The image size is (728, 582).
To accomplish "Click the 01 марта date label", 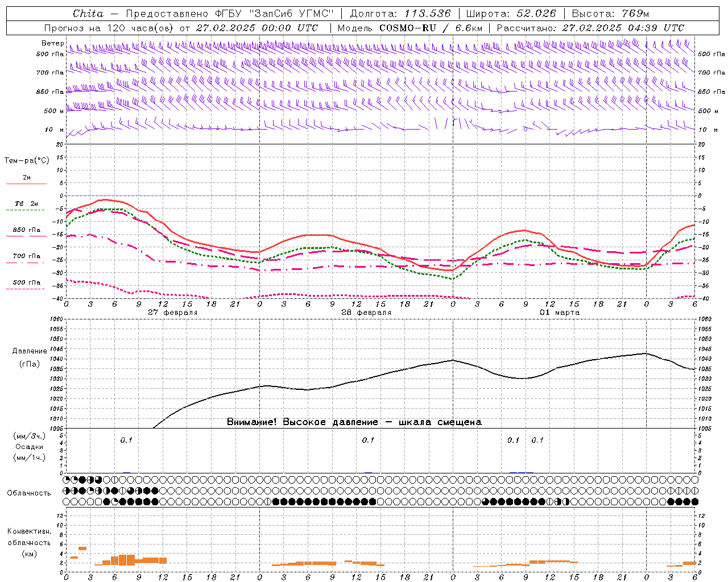I will tap(560, 313).
